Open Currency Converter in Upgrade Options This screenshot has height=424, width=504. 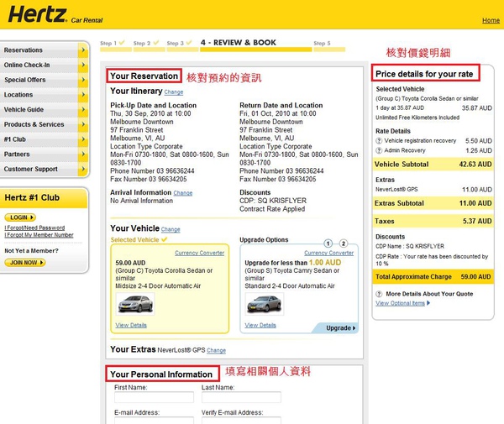[328, 253]
